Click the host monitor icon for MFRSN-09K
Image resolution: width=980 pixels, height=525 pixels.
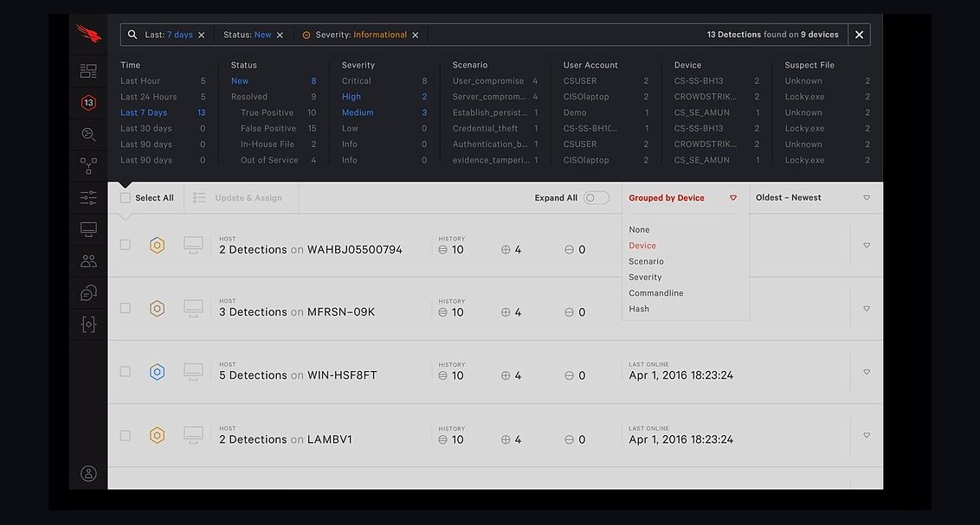point(193,308)
